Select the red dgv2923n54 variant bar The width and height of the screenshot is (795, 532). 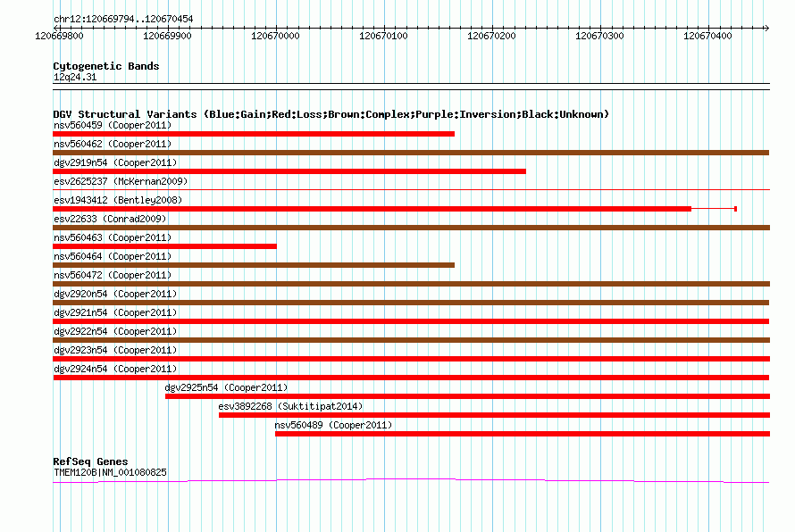(x=411, y=359)
